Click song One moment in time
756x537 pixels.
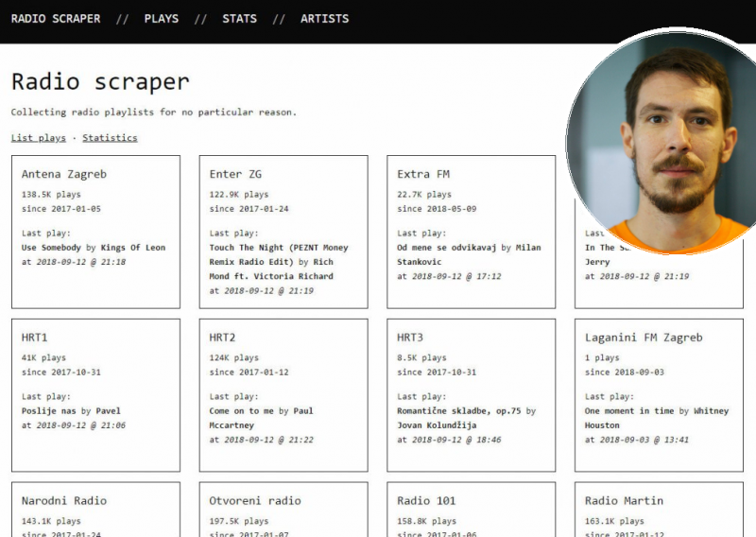point(629,411)
